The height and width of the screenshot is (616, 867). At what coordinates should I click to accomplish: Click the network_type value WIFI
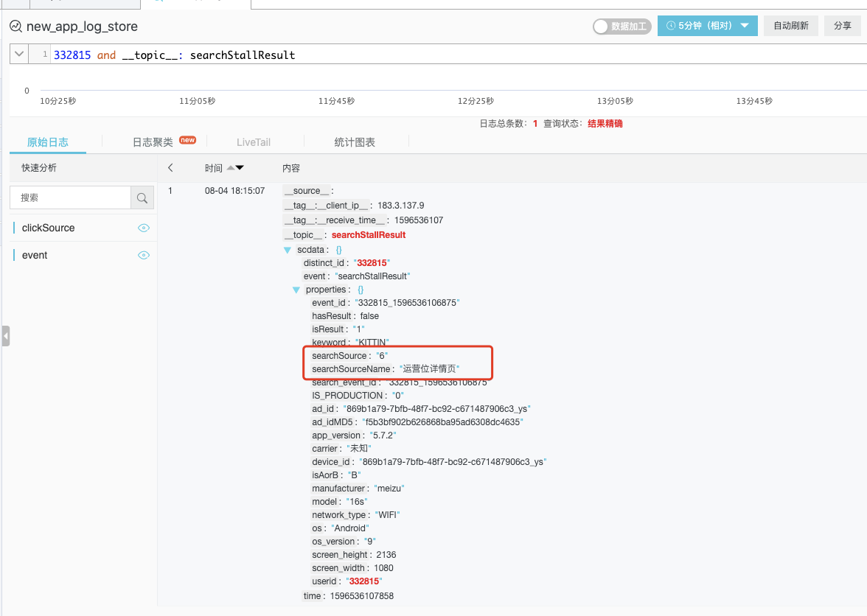387,515
